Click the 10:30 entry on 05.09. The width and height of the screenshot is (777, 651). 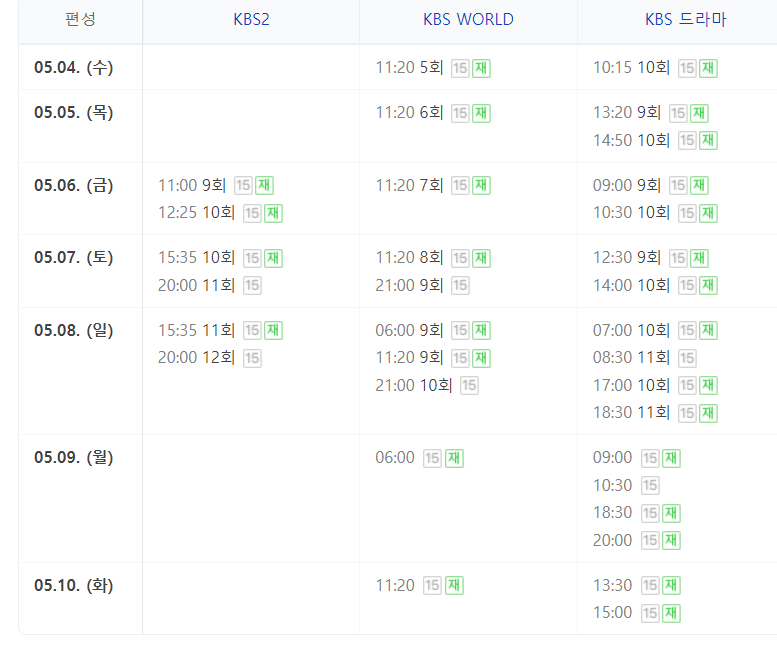[x=612, y=486]
